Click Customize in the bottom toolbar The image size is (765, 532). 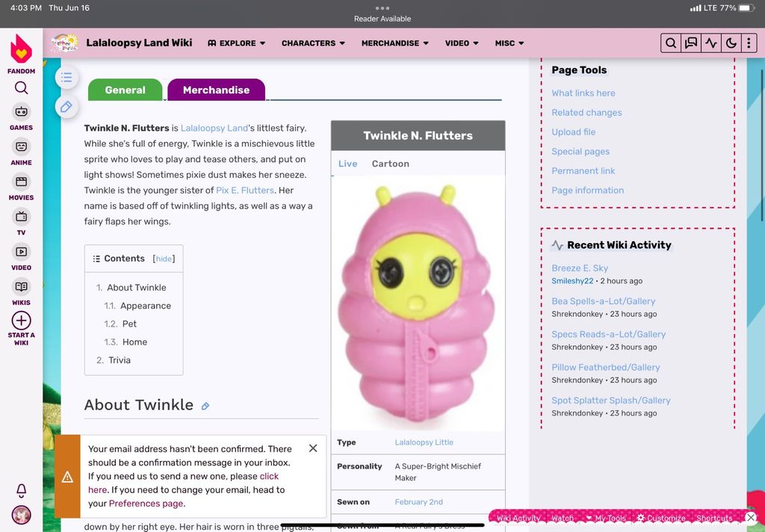click(661, 518)
